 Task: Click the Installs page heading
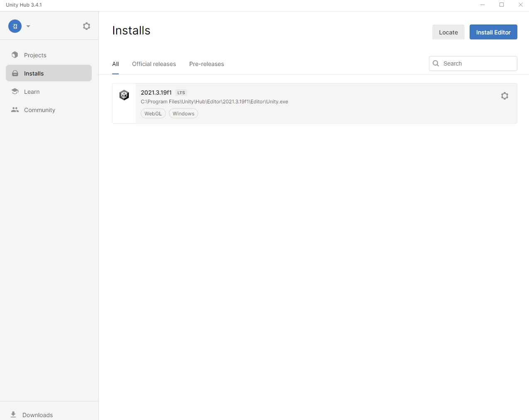131,30
